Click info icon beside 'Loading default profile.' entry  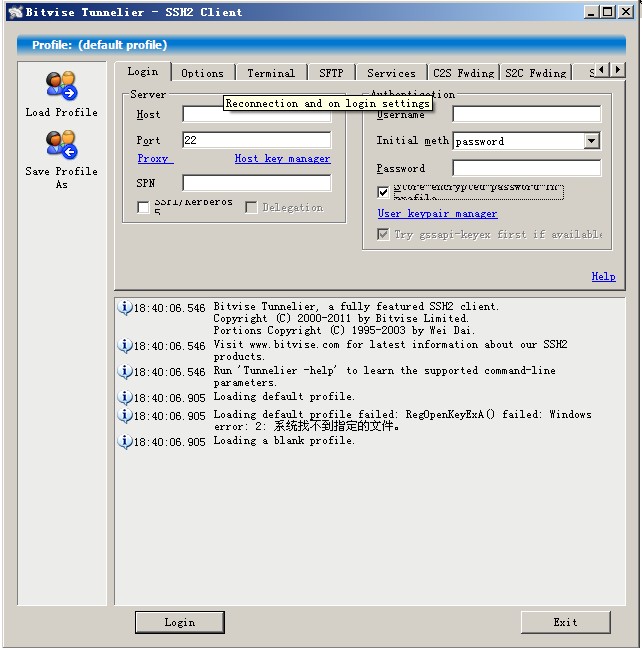pos(124,398)
